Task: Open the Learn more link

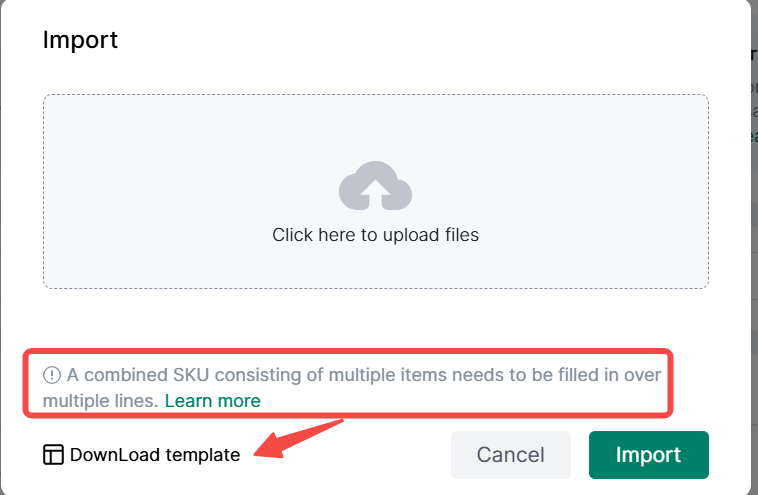Action: (212, 401)
